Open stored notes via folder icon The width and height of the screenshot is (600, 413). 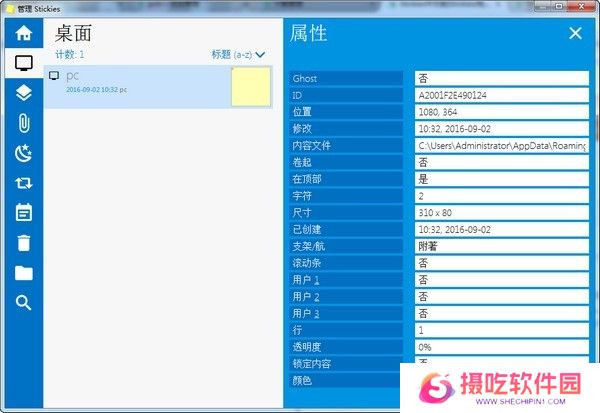[24, 273]
